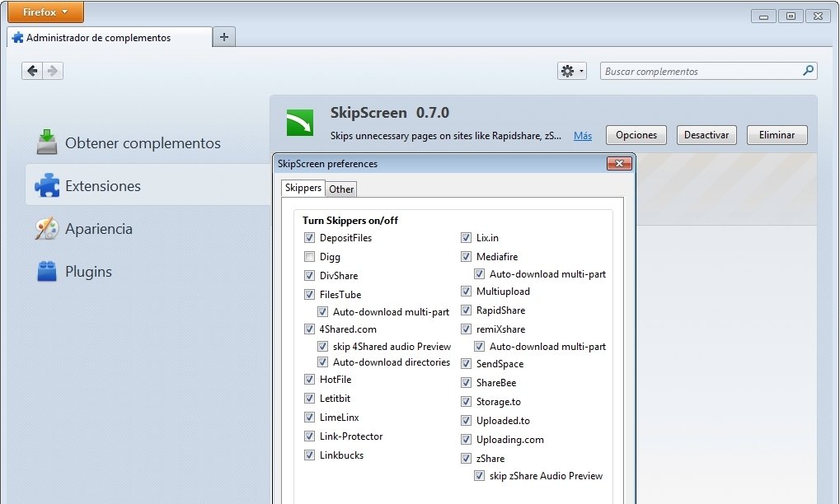Click the Eliminar button
The image size is (840, 504).
[777, 135]
